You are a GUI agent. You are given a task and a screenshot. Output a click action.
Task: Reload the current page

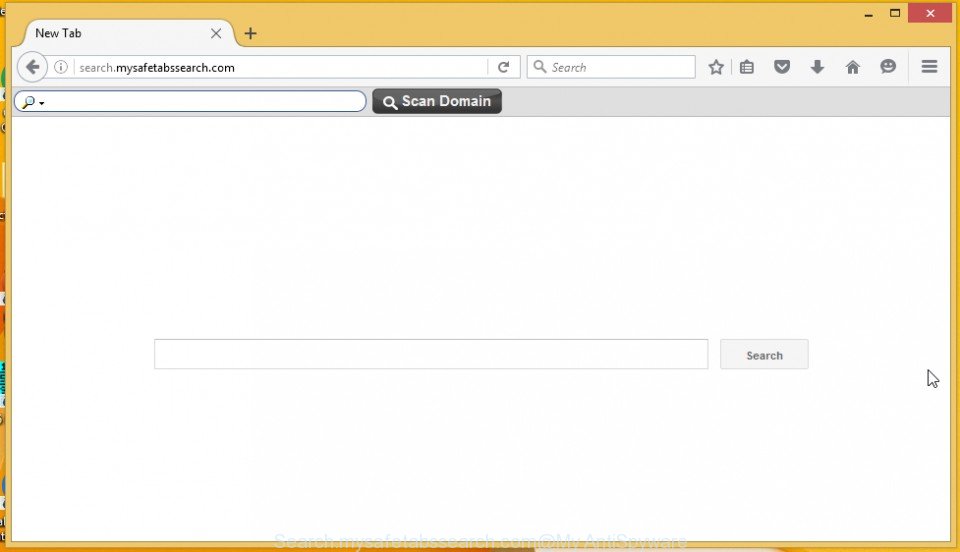click(x=503, y=67)
